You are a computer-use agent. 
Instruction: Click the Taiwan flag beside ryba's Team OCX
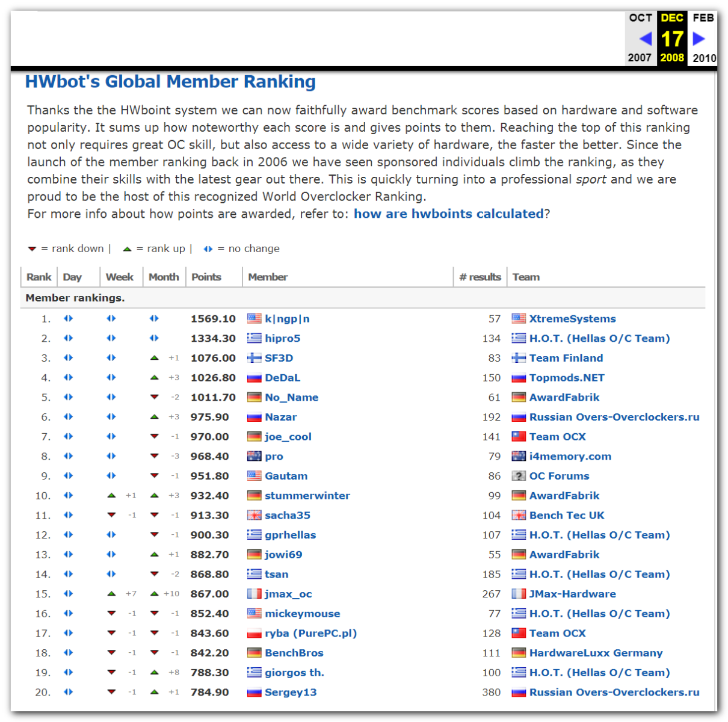coord(519,634)
